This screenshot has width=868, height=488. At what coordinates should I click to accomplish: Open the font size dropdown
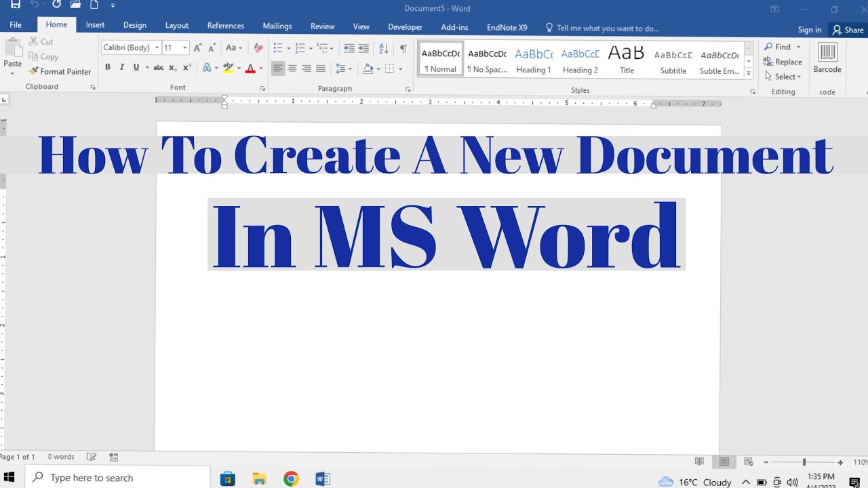(x=184, y=48)
